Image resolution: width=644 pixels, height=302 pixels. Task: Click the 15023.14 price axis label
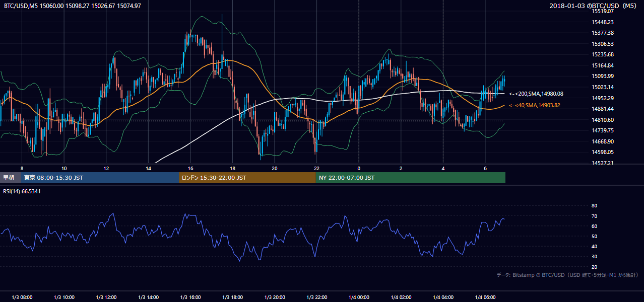tap(603, 87)
